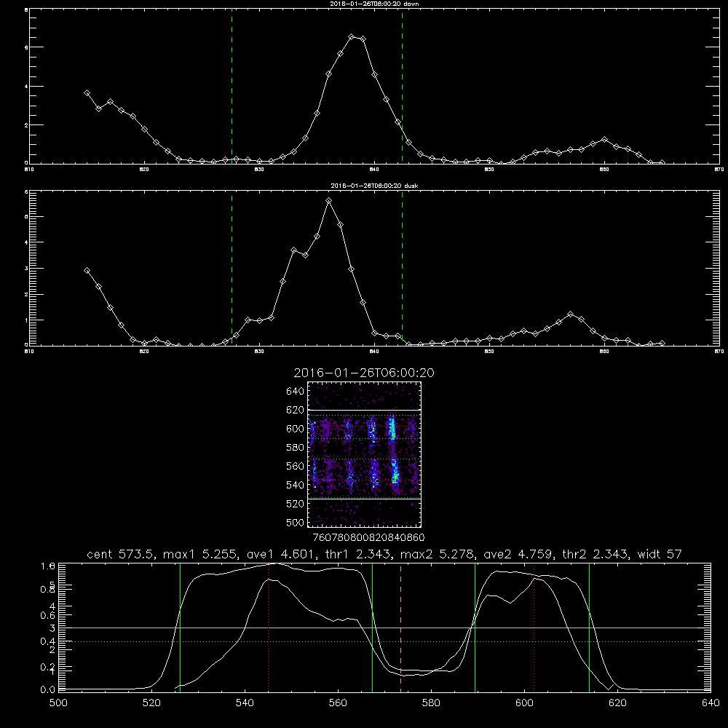Click the dawn curve's highest peak data point
Viewport: 728px width, 728px height.
(352, 36)
